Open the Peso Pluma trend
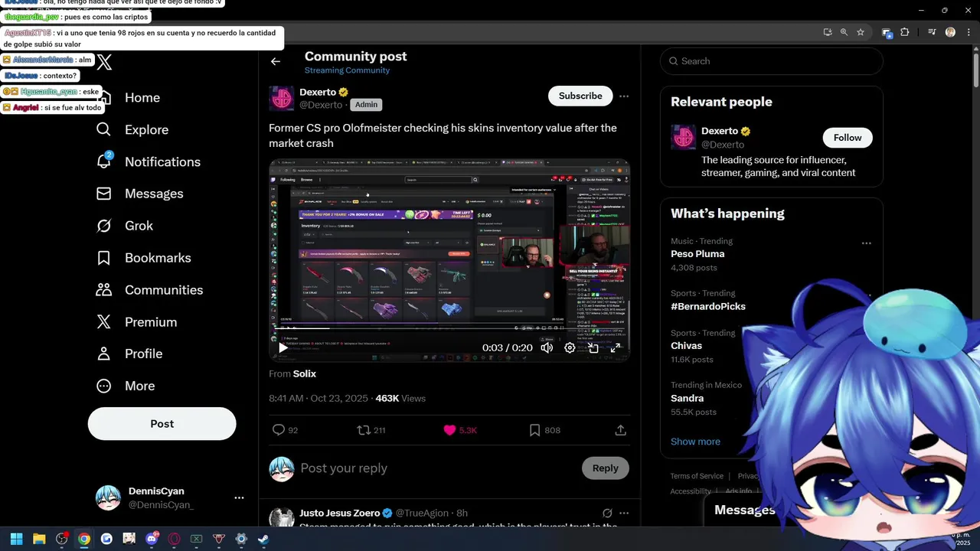This screenshot has width=980, height=551. click(697, 254)
